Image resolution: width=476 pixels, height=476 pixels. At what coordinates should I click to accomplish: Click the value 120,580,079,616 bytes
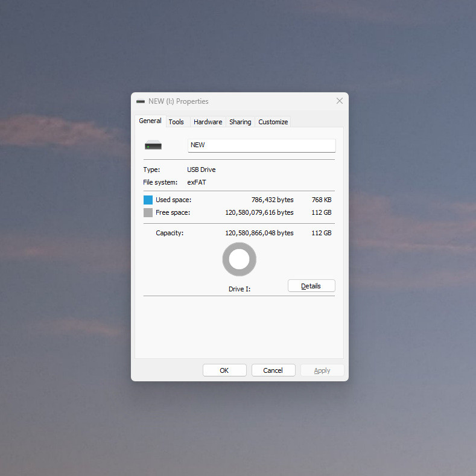click(x=259, y=212)
